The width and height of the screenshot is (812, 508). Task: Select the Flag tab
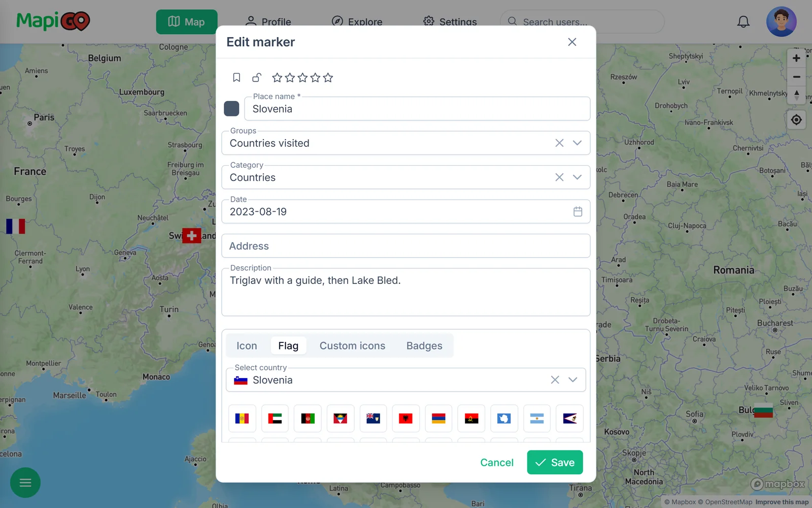pyautogui.click(x=288, y=346)
